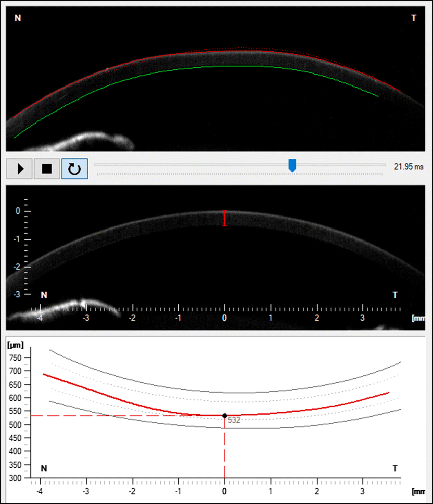Click the T label in the thickness graph
The width and height of the screenshot is (433, 504).
(395, 468)
